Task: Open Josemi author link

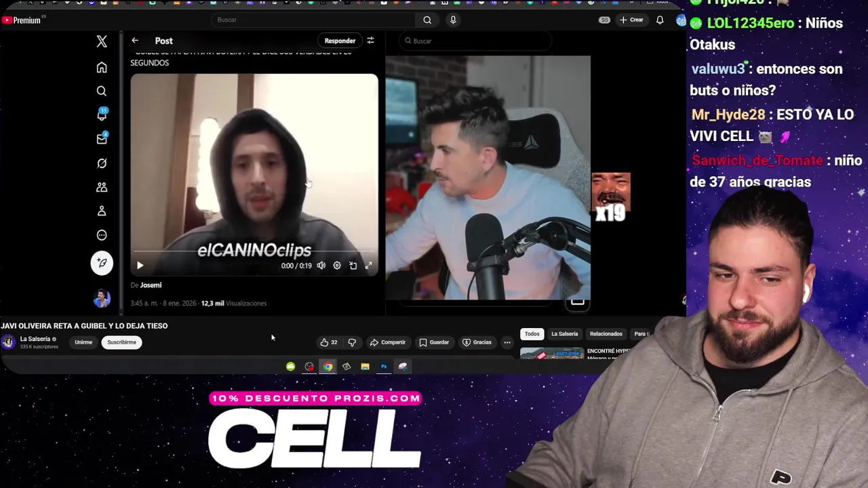Action: pyautogui.click(x=151, y=285)
